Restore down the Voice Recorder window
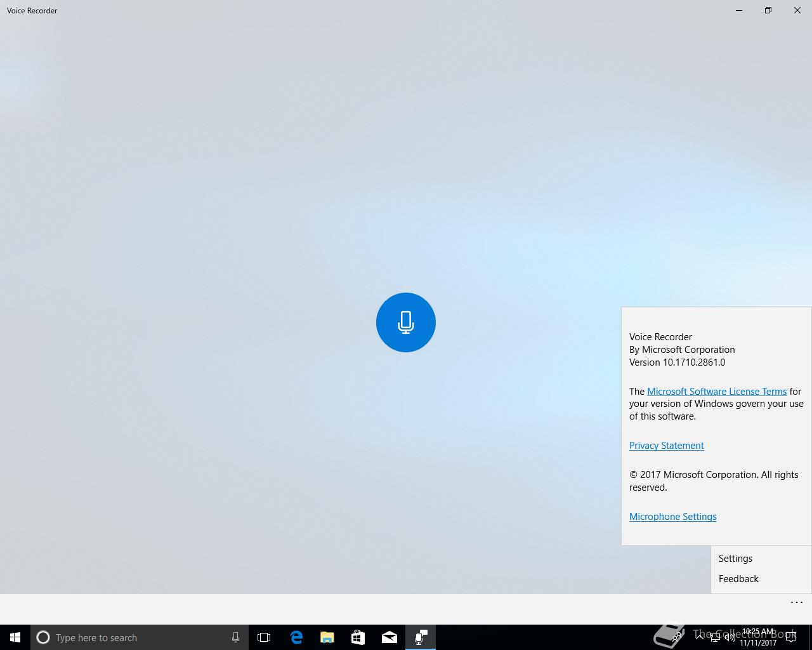The width and height of the screenshot is (812, 650). 768,10
